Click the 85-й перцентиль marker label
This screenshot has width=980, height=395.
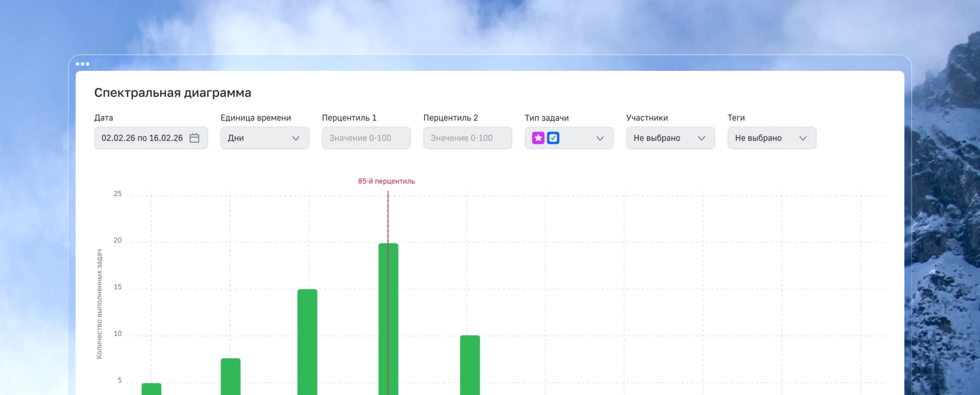click(x=386, y=181)
